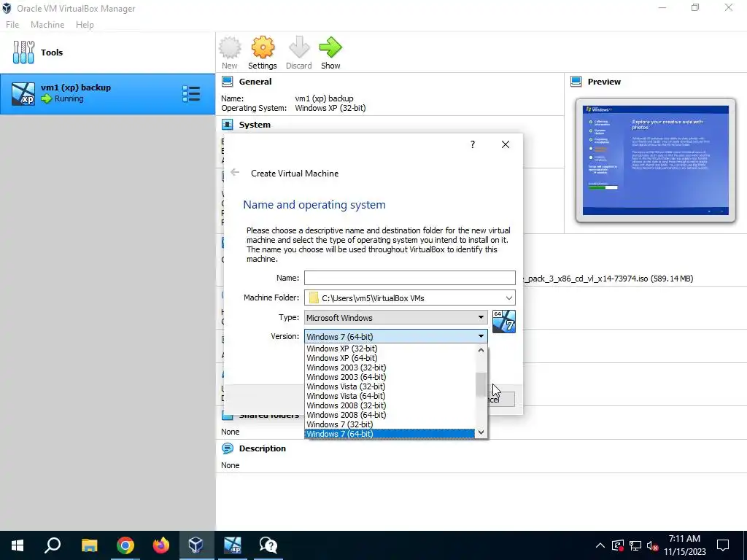Click the green Show arrow icon
The image size is (747, 560).
tap(330, 47)
